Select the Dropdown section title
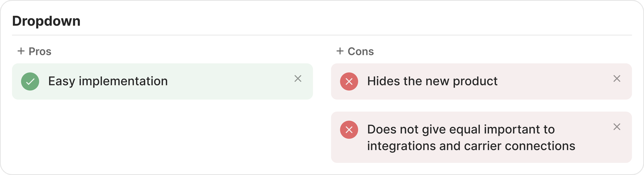Viewport: 644px width, 175px height. tap(46, 21)
